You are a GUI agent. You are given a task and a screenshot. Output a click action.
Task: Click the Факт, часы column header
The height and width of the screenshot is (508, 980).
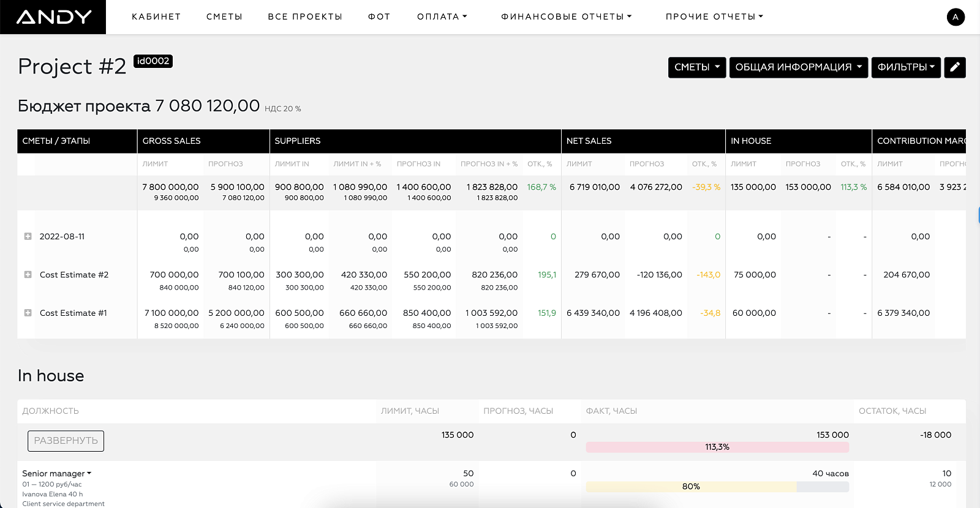pos(611,411)
